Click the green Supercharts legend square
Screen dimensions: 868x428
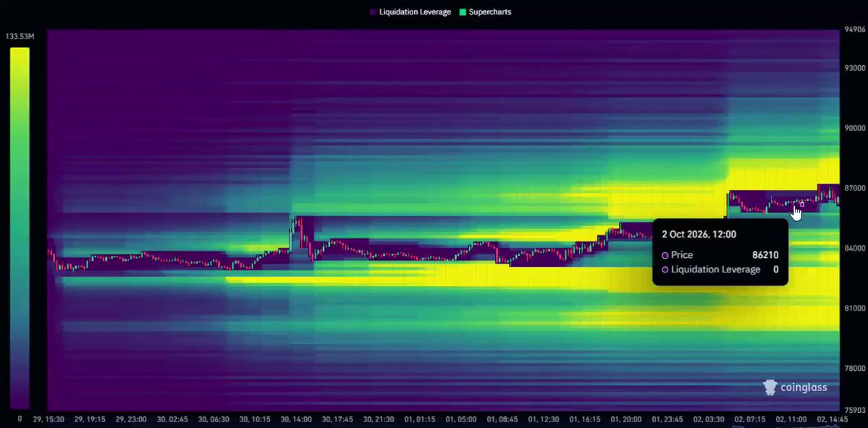tap(463, 12)
